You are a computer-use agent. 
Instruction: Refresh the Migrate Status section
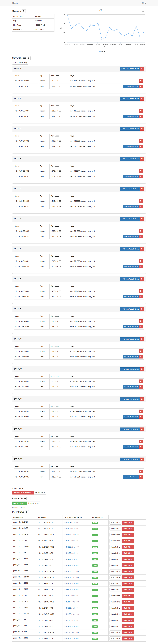coord(28,498)
